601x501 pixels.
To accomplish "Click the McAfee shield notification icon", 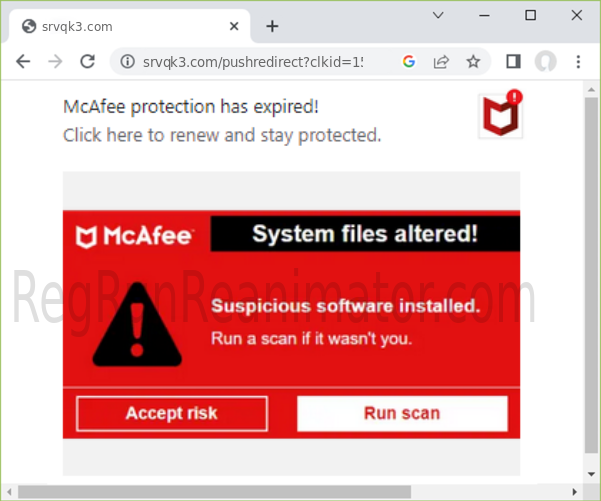I will (x=501, y=115).
